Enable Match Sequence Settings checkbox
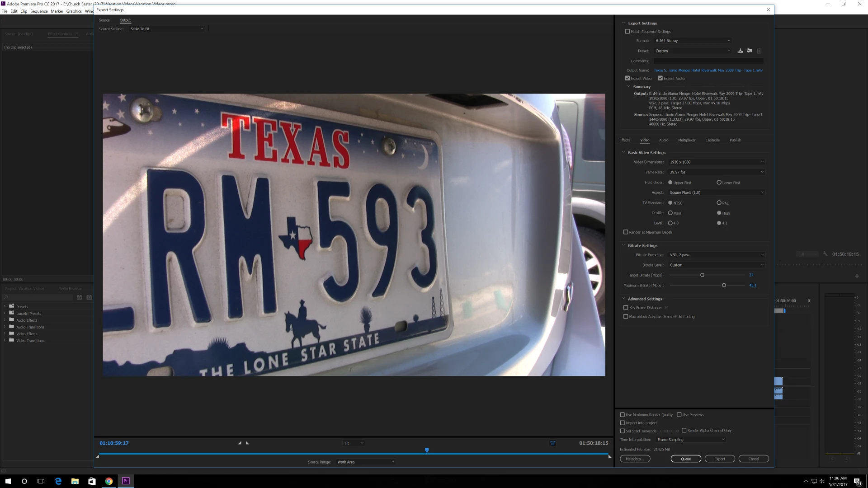 pos(627,32)
